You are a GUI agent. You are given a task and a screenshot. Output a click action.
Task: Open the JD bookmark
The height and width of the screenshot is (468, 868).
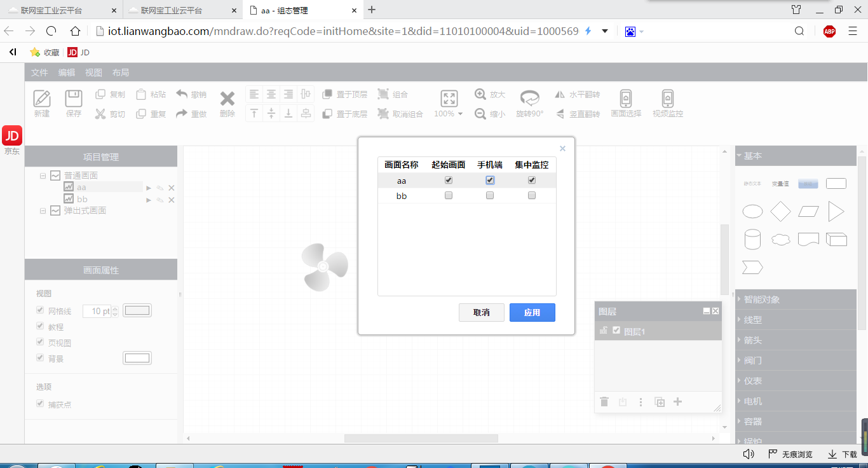coord(79,52)
